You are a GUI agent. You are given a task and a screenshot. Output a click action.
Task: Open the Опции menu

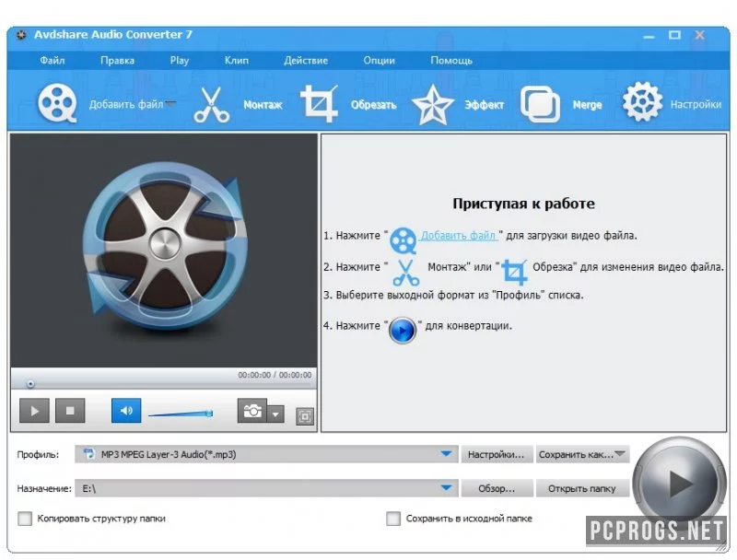[379, 61]
